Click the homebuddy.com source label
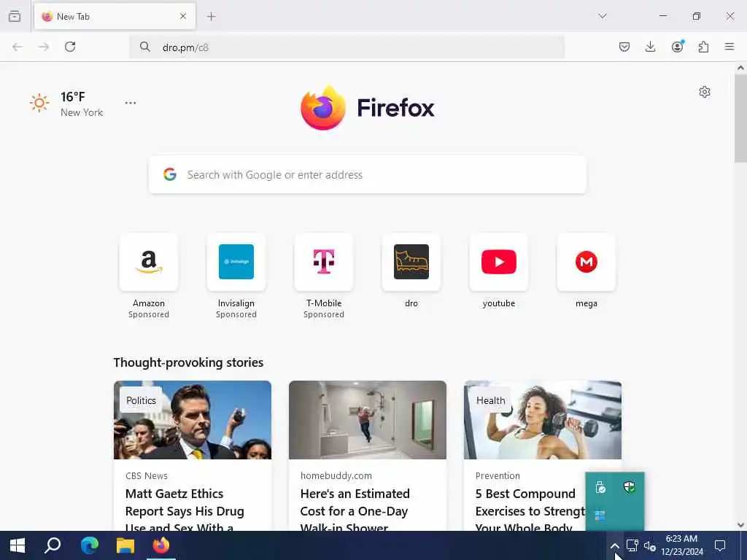747x560 pixels. click(x=336, y=475)
